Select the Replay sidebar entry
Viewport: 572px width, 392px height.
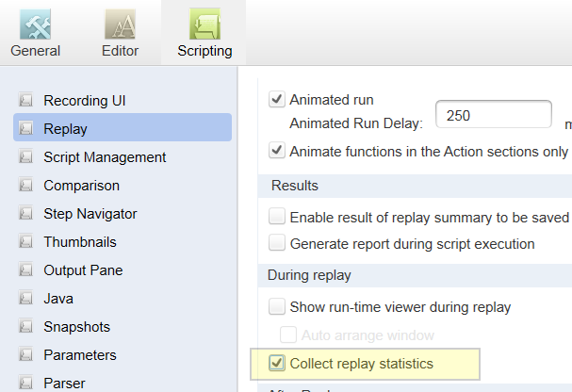pyautogui.click(x=123, y=127)
